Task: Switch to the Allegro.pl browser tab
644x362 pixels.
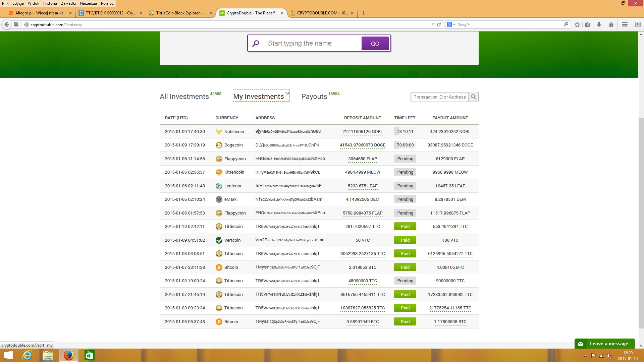Action: click(40, 13)
